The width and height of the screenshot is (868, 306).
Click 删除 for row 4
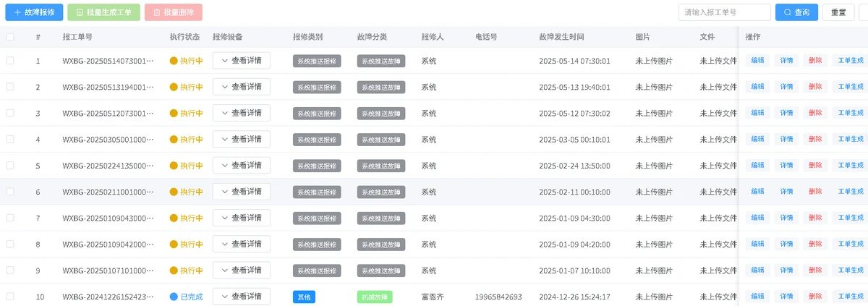point(815,139)
